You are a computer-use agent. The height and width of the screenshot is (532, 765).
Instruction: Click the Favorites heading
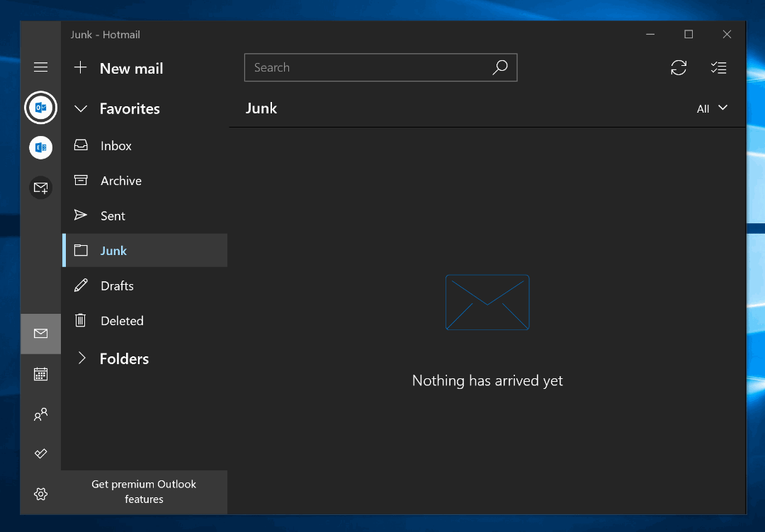(130, 109)
